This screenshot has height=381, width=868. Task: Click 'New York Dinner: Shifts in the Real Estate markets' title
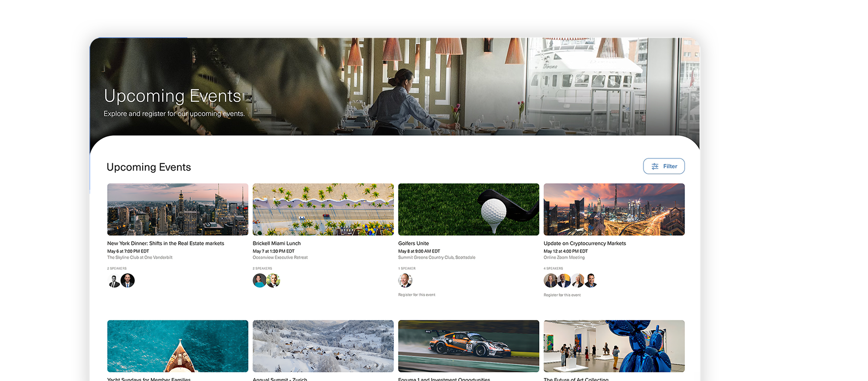166,243
